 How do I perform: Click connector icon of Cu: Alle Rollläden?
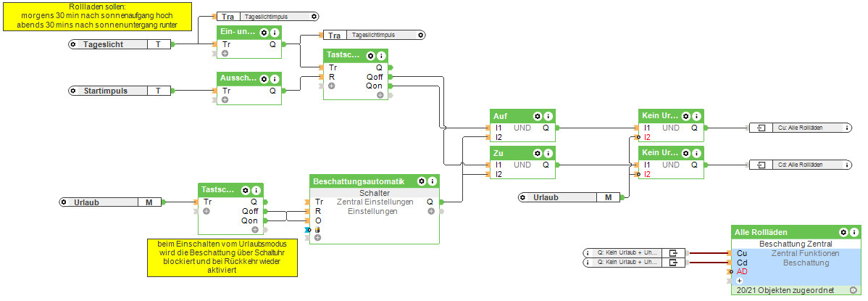761,128
